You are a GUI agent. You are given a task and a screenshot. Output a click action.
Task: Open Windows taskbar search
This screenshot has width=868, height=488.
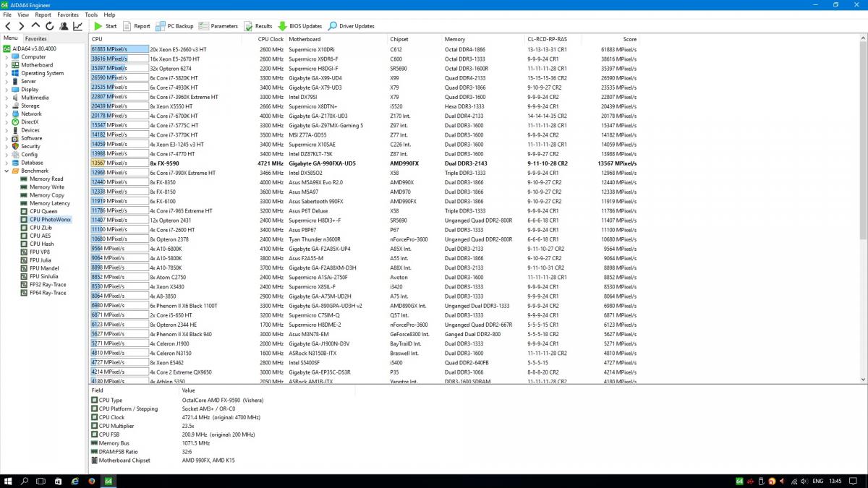(25, 481)
